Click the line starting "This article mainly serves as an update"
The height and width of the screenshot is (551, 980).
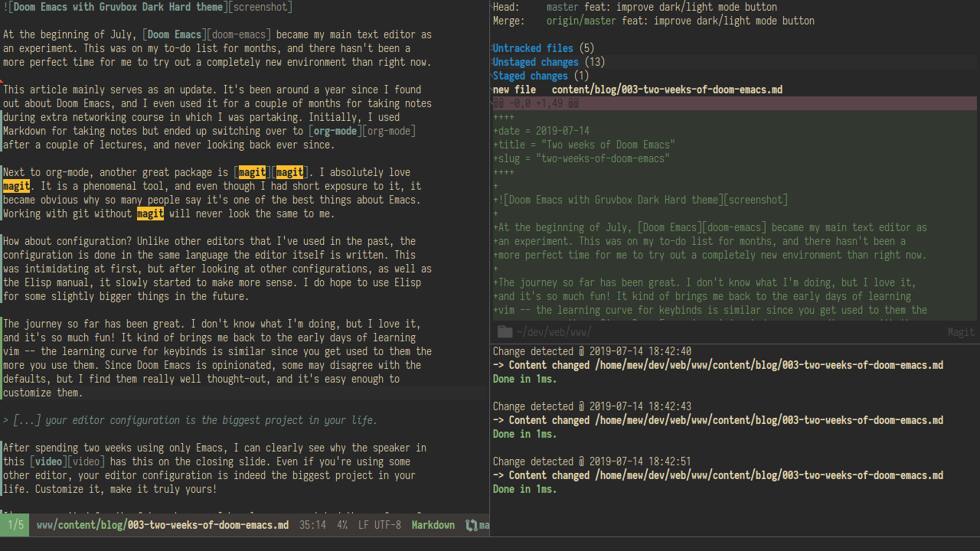(x=212, y=90)
